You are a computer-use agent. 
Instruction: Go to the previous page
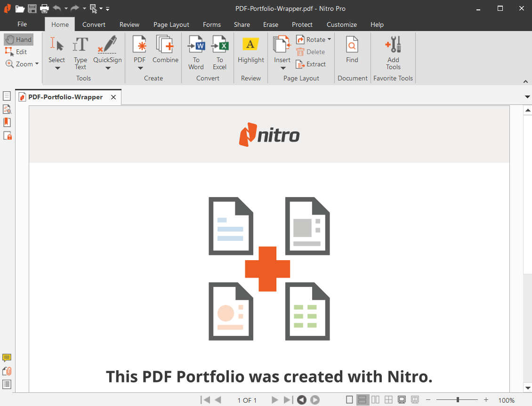click(x=218, y=400)
